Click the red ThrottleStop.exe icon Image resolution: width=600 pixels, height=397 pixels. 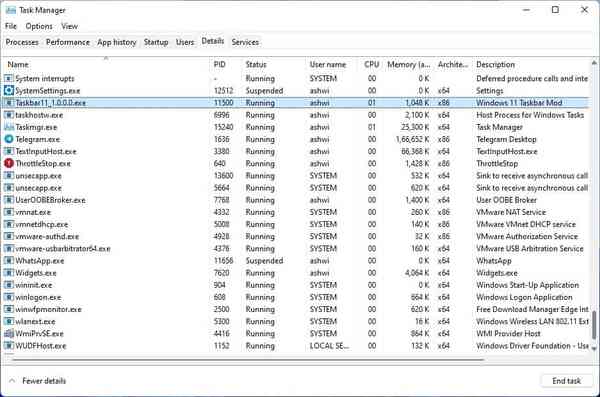[9, 163]
